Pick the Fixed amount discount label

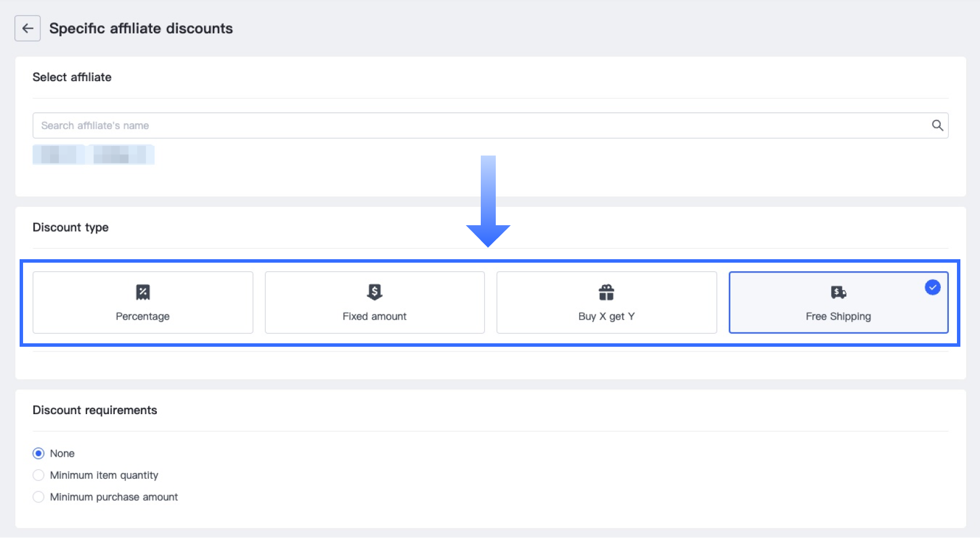375,316
